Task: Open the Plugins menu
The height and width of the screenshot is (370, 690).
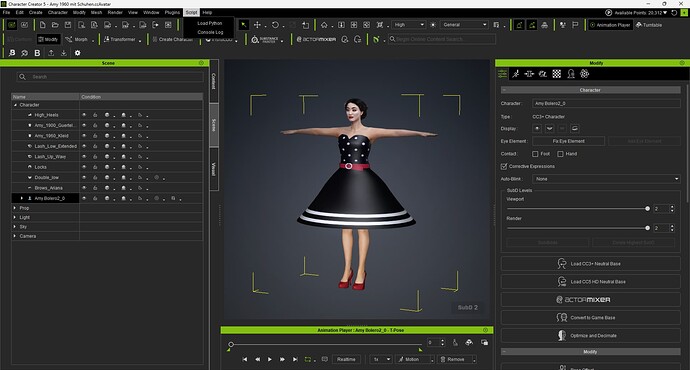Action: [172, 12]
